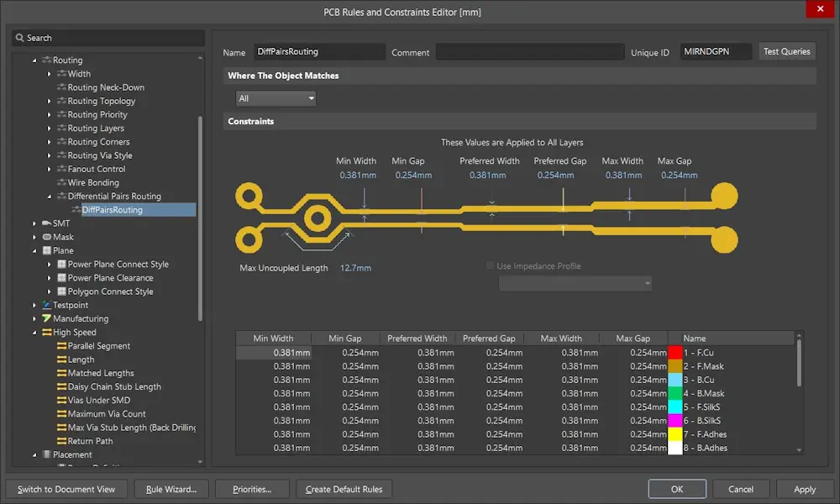Click the High Speed category icon
This screenshot has height=504, width=840.
pos(47,333)
